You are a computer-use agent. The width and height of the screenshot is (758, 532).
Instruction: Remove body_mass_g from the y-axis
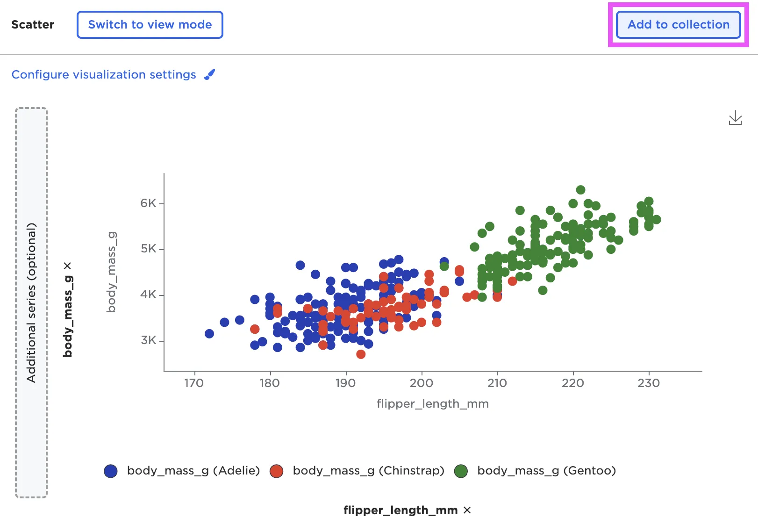pyautogui.click(x=68, y=266)
